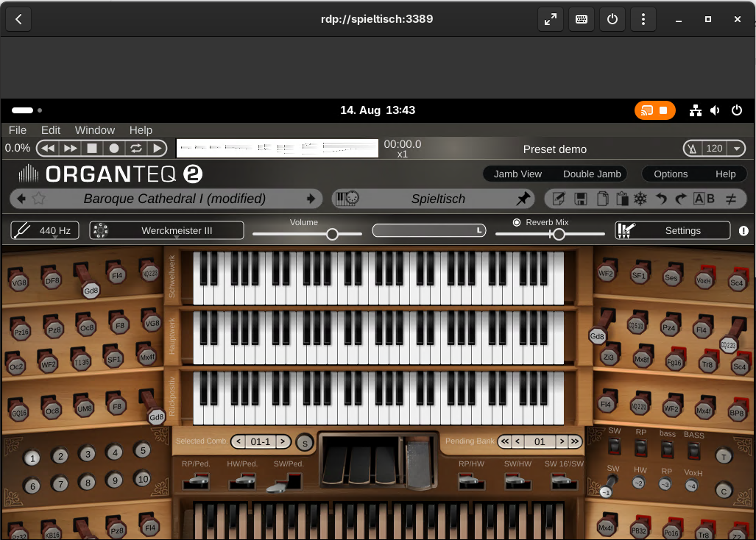The width and height of the screenshot is (756, 540).
Task: Click the A/B compare icon
Action: tap(704, 199)
